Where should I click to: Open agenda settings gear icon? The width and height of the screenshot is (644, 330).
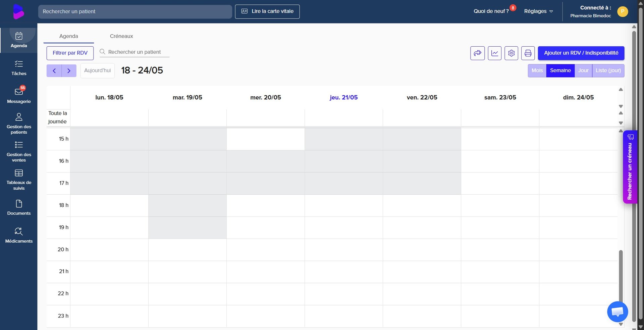click(511, 53)
